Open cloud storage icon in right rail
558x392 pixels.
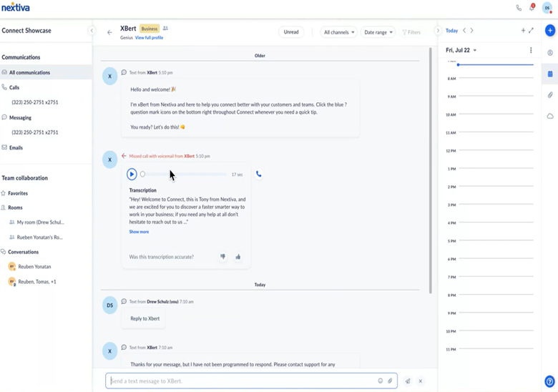(550, 116)
